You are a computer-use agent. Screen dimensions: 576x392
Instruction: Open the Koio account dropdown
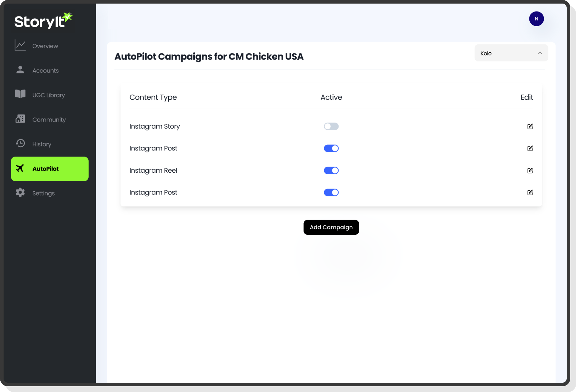(511, 53)
